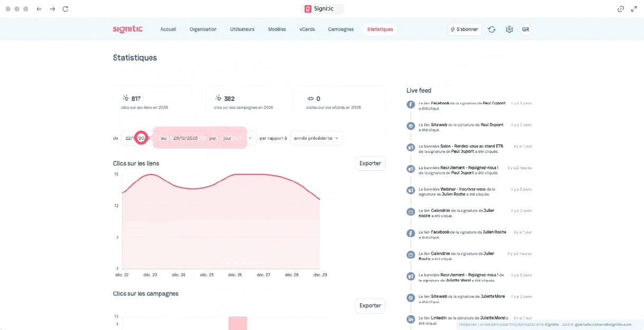Click the sync refresh icon in header
644x330 pixels.
pos(491,30)
